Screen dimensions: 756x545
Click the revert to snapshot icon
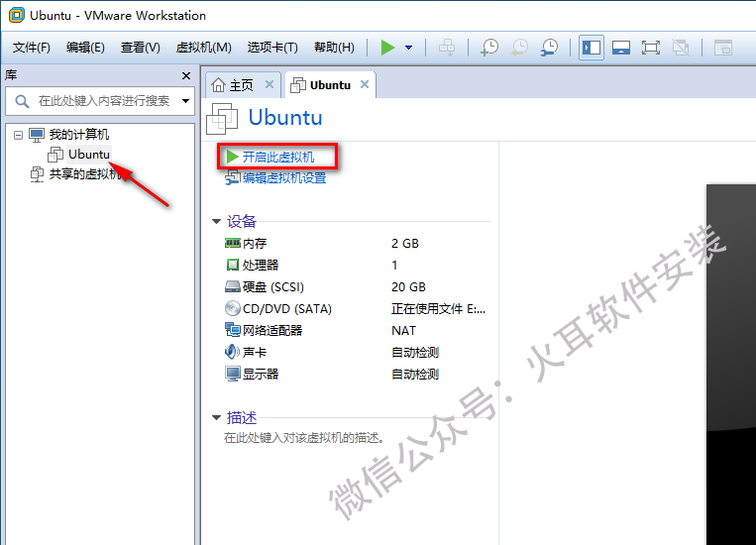tap(519, 48)
